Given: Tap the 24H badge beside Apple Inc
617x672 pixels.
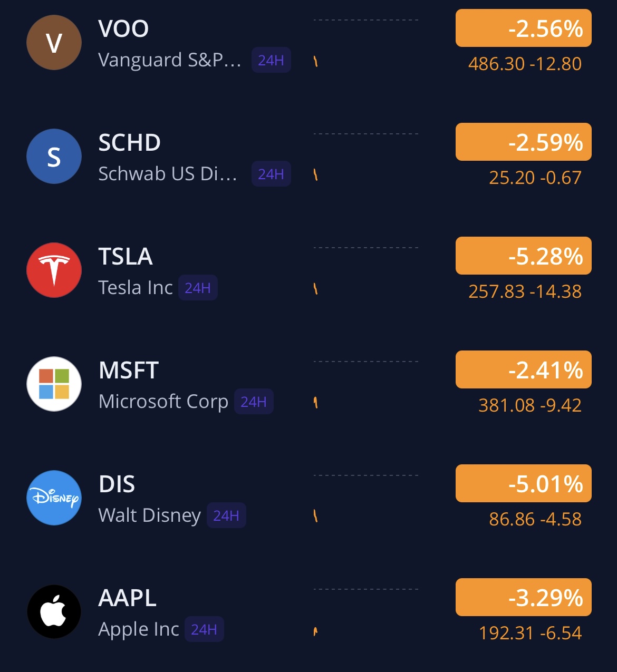Looking at the screenshot, I should point(204,629).
